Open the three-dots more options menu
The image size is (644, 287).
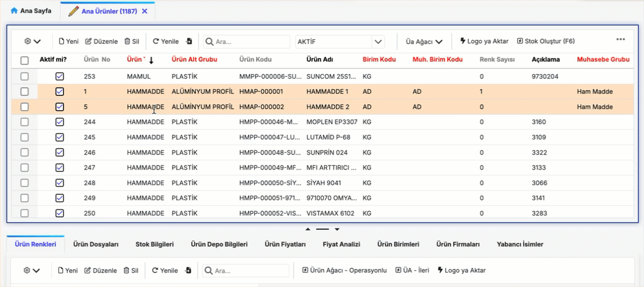(x=620, y=40)
